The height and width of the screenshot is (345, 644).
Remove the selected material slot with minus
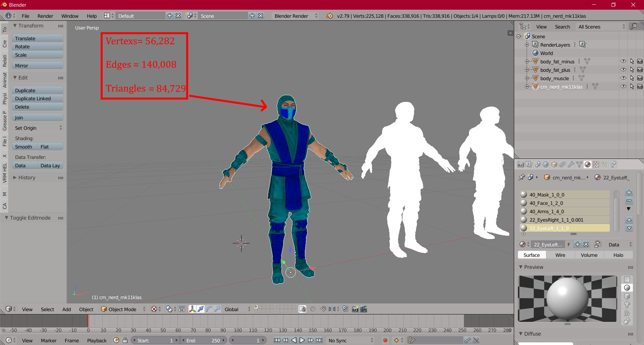(x=629, y=200)
